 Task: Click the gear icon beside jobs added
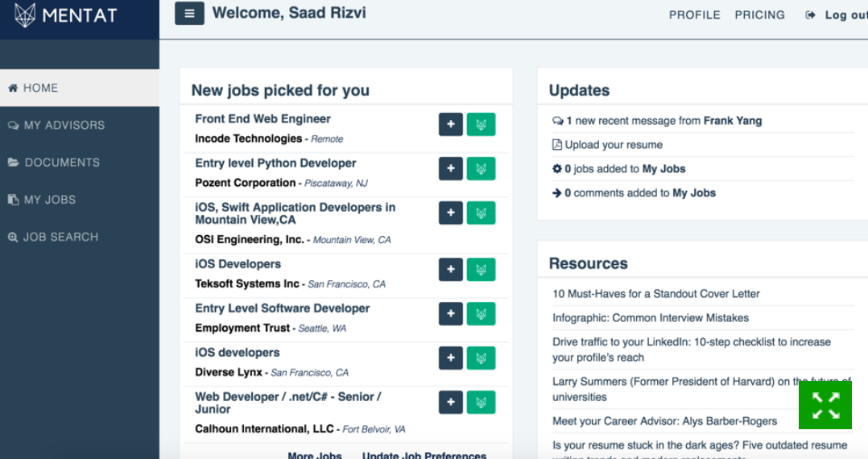pyautogui.click(x=557, y=169)
